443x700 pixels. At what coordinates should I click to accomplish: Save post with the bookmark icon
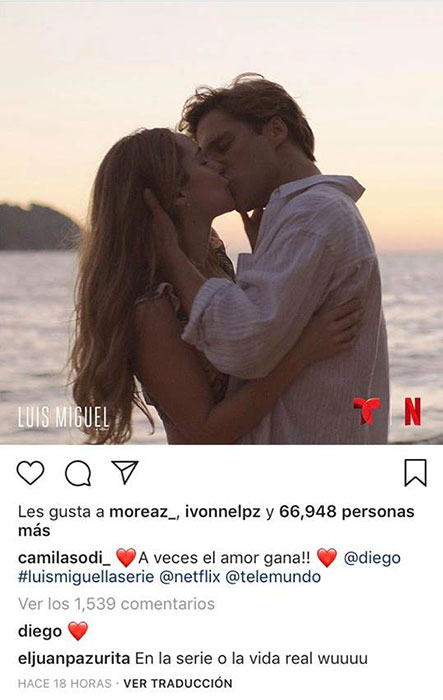[x=415, y=472]
